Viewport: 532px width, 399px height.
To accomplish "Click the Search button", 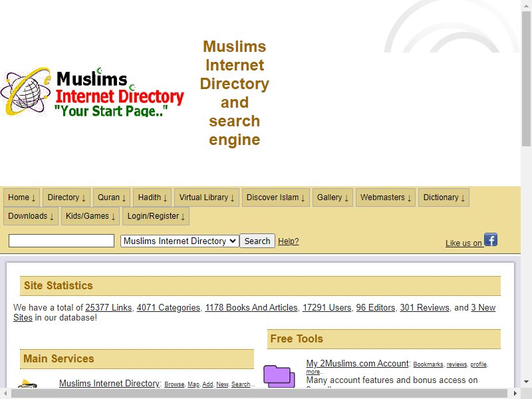I will pos(257,241).
